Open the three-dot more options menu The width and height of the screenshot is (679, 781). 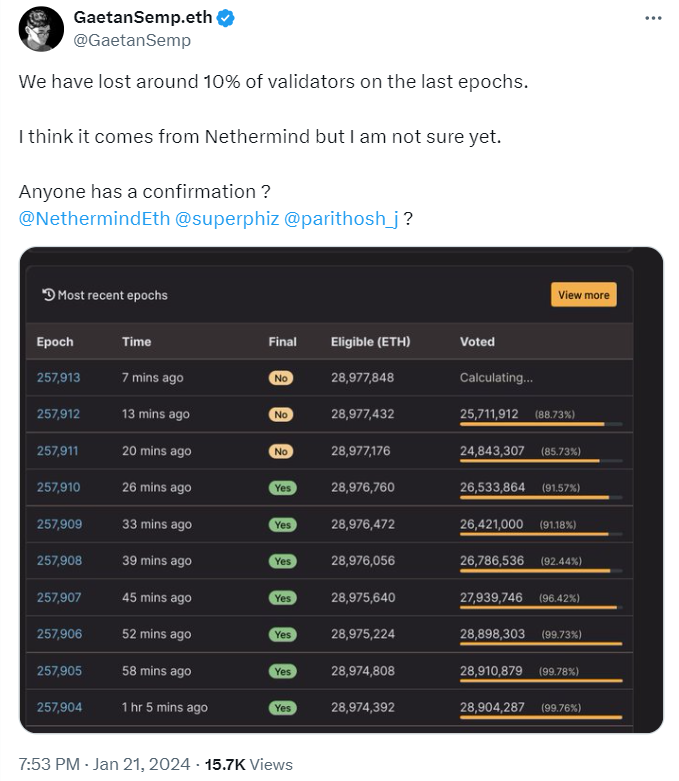pos(652,19)
